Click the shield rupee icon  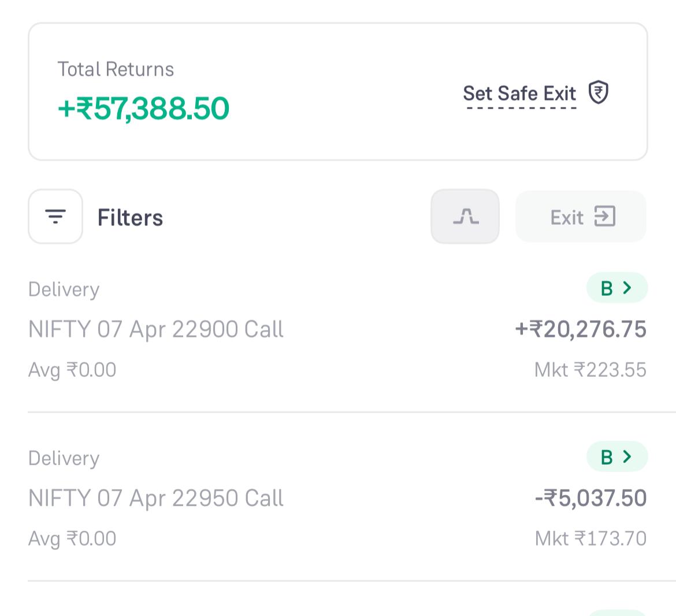[599, 92]
